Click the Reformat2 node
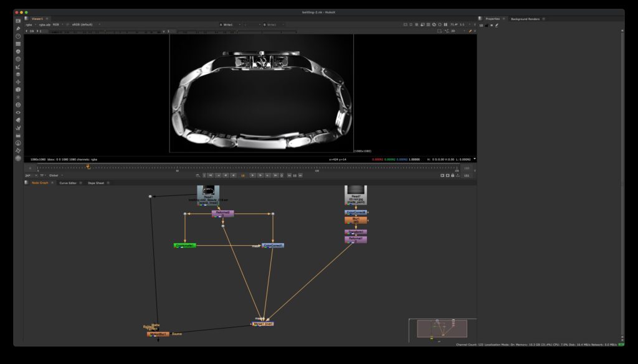The height and width of the screenshot is (364, 638). pyautogui.click(x=222, y=213)
